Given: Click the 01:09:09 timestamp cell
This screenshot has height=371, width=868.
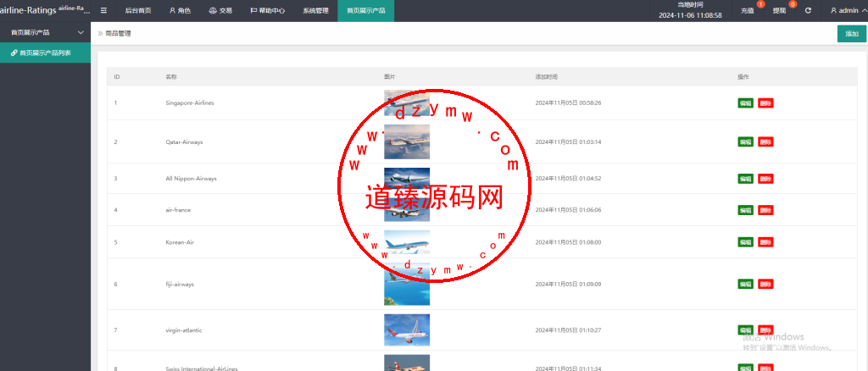Looking at the screenshot, I should click(x=568, y=284).
